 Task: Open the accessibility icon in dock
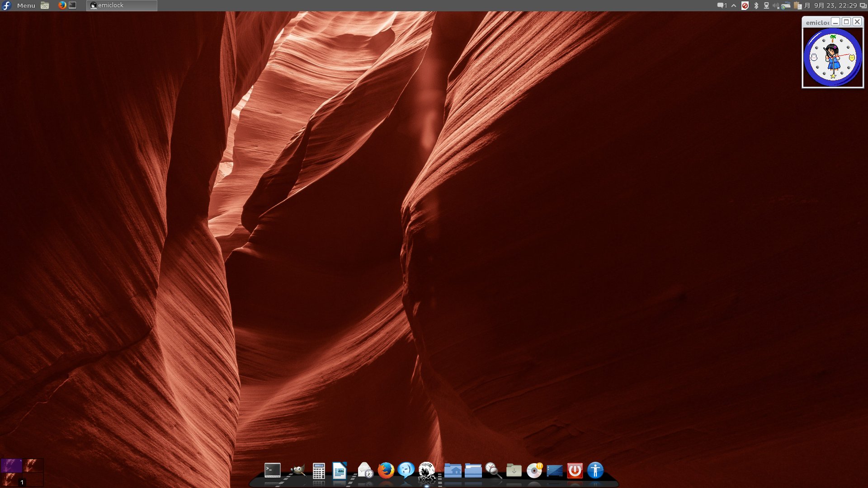[595, 470]
